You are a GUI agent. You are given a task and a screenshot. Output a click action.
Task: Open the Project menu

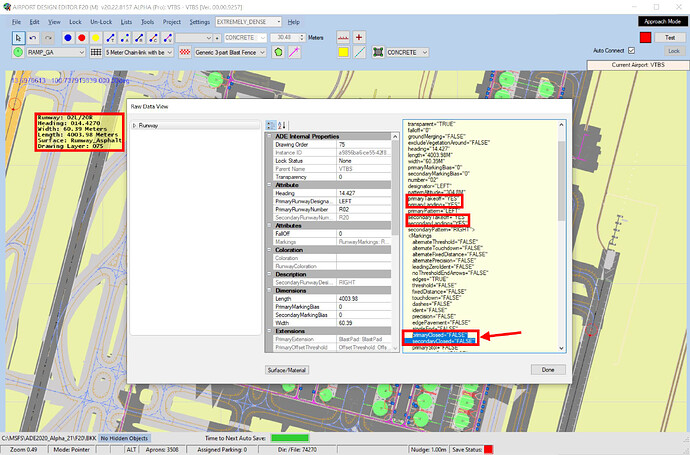coord(172,22)
